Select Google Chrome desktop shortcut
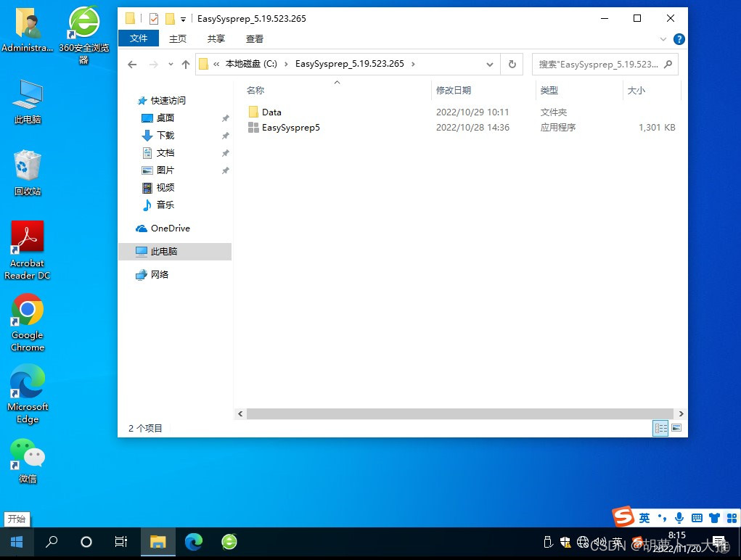 (x=28, y=323)
